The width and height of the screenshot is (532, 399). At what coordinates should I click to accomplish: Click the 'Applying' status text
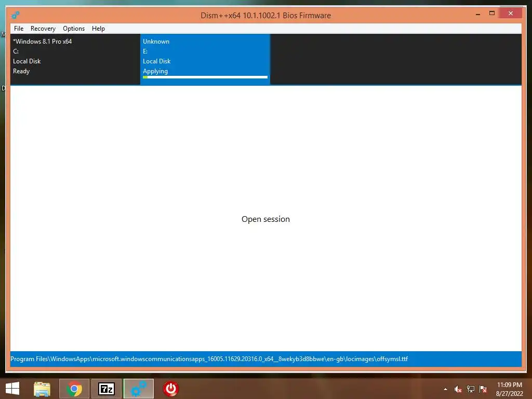[155, 71]
